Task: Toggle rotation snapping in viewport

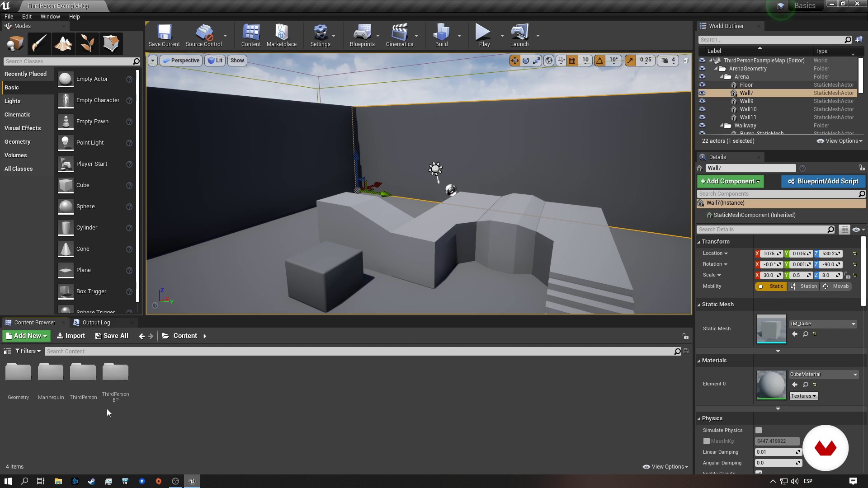Action: 599,61
